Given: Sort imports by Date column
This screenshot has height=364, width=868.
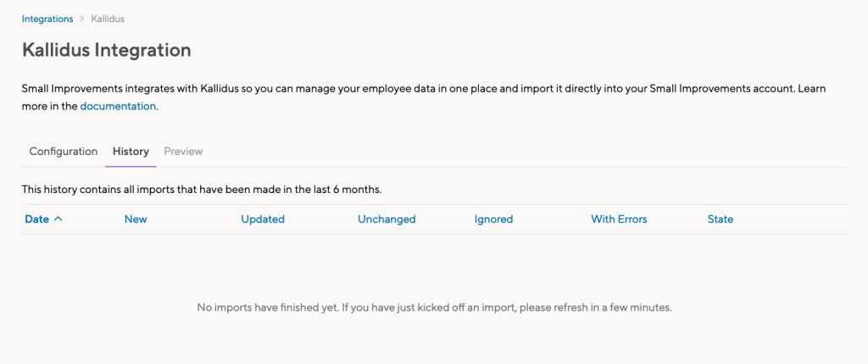Looking at the screenshot, I should [x=37, y=219].
